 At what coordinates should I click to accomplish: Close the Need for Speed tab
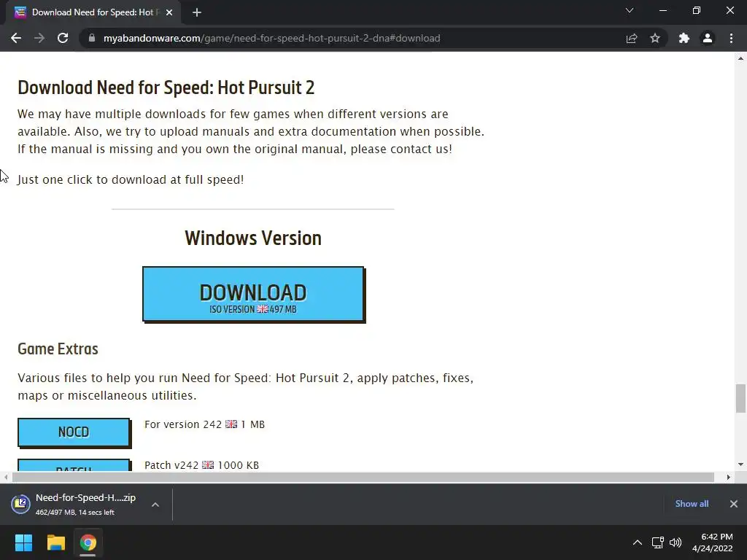coord(169,12)
